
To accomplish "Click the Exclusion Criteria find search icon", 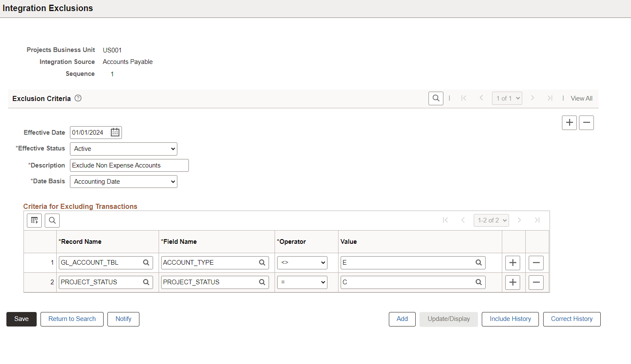I will coord(436,98).
